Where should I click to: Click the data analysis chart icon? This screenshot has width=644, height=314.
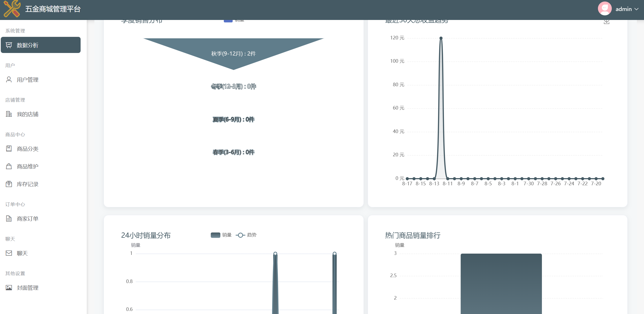click(9, 45)
